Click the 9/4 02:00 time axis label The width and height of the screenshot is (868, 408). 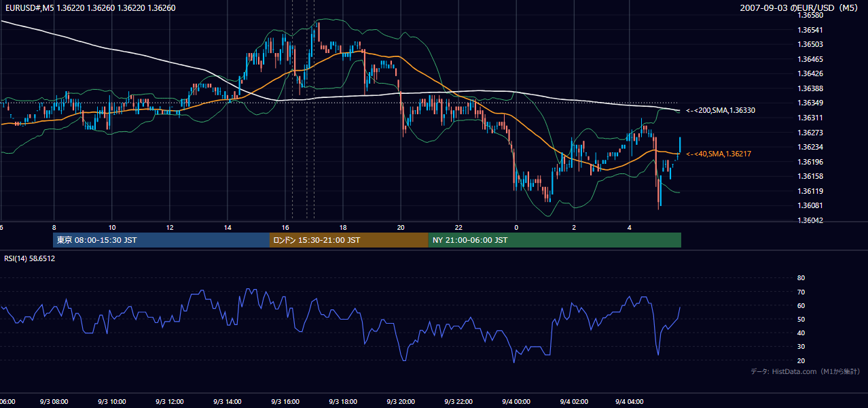tap(574, 402)
